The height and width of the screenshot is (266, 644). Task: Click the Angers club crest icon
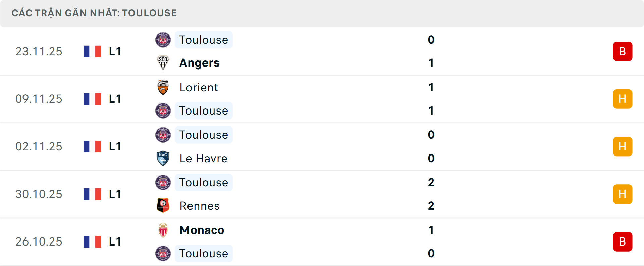tap(163, 63)
